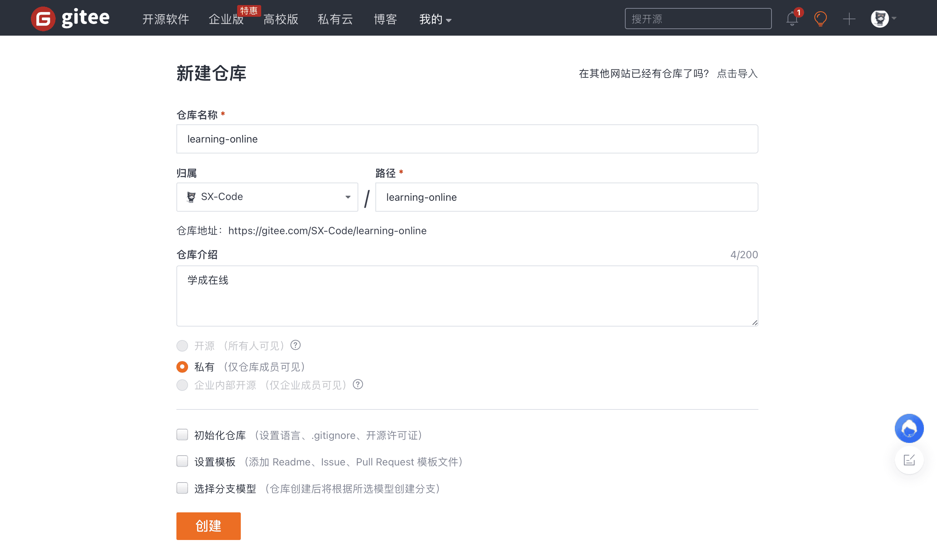The image size is (937, 560).
Task: Click the floating feedback edit icon
Action: (909, 460)
